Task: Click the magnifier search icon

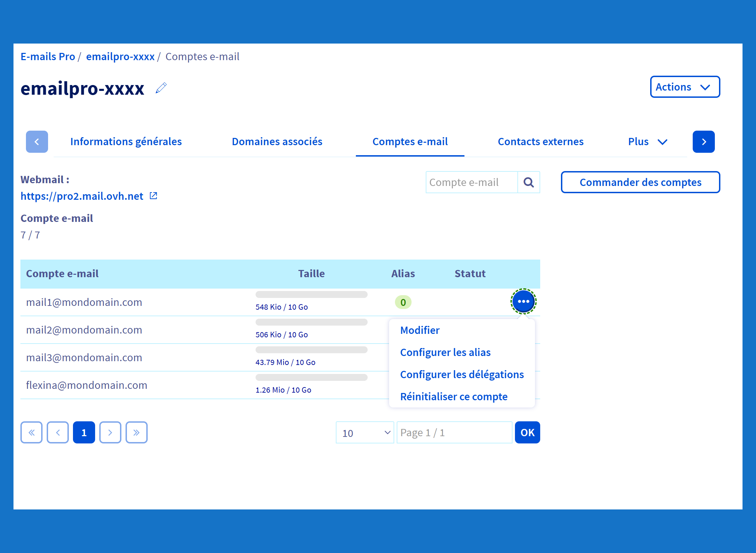Action: pos(529,182)
